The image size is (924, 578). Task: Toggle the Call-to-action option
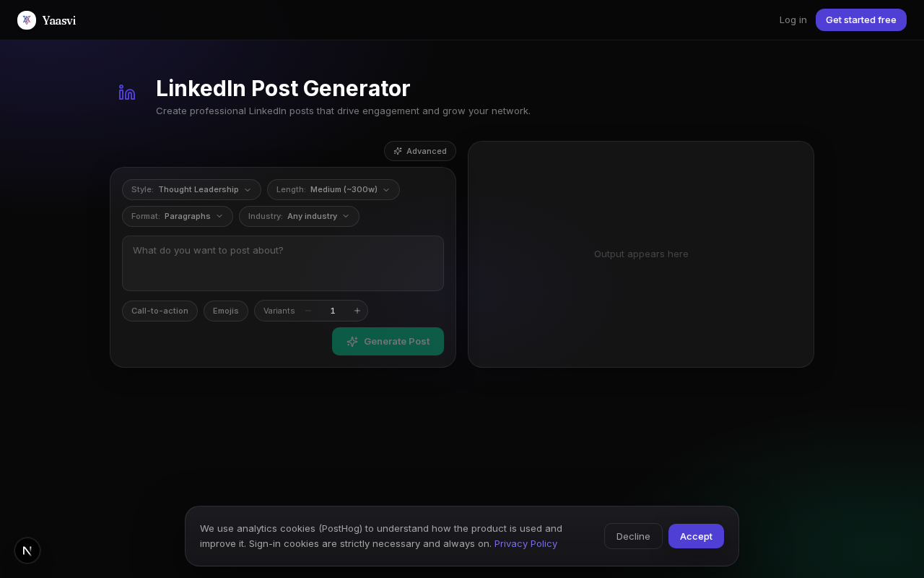(x=160, y=311)
